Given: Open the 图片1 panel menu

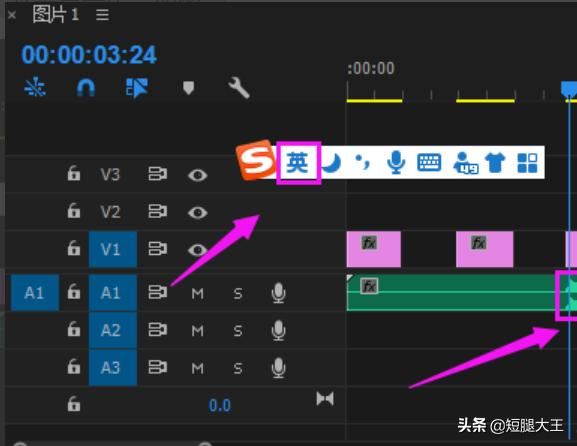Looking at the screenshot, I should (x=102, y=15).
